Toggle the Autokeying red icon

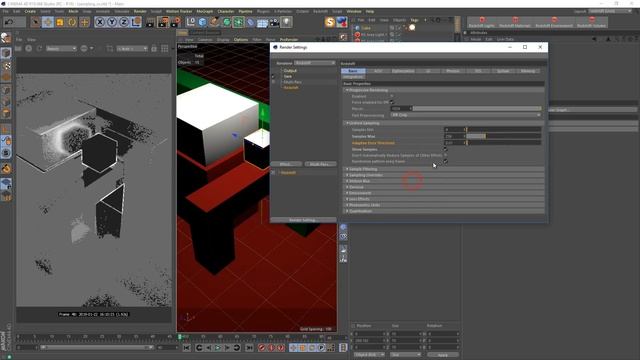(271, 348)
